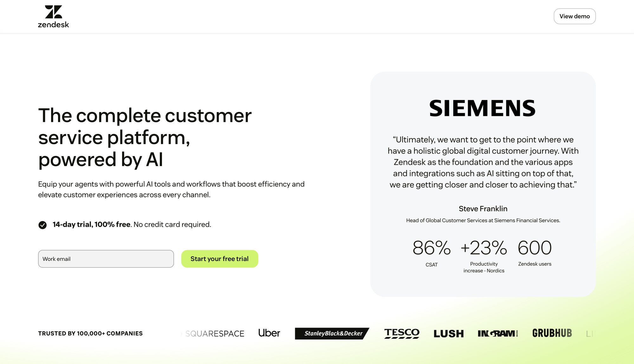Click the View demo button
This screenshot has height=364, width=634.
click(574, 16)
